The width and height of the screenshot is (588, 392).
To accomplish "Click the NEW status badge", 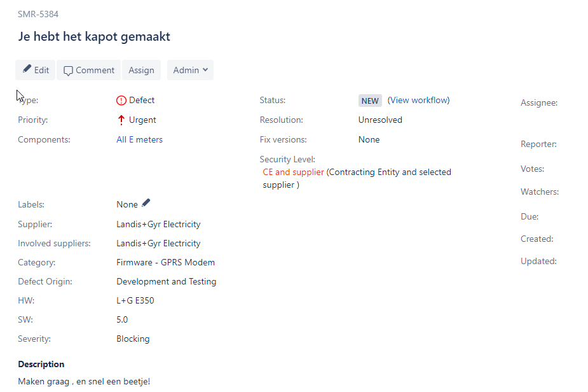I will tap(370, 101).
